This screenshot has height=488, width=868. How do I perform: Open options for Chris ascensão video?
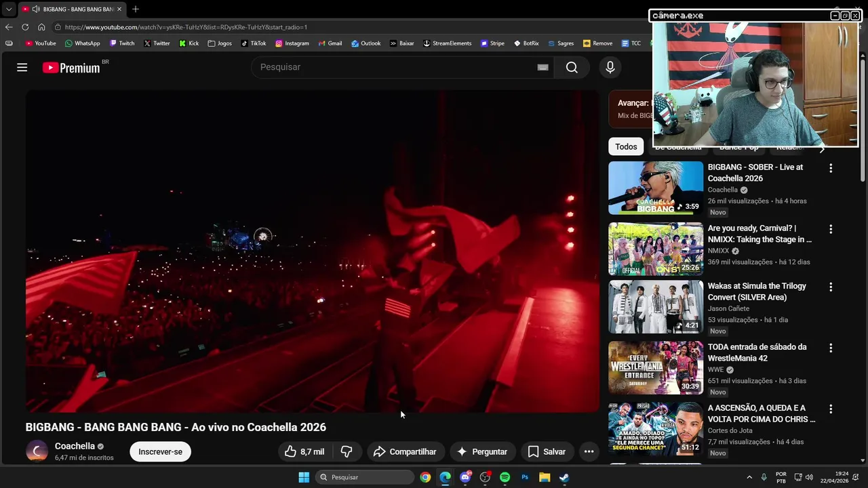coord(831,409)
